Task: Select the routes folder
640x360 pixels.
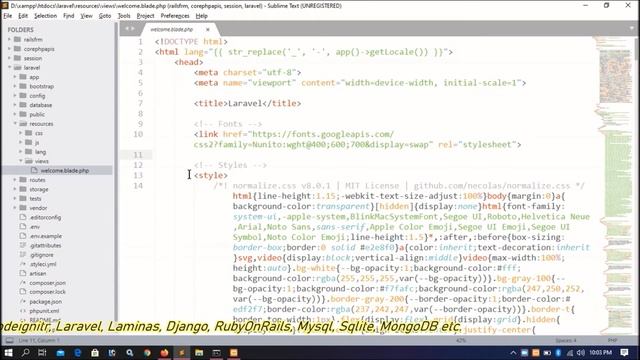Action: click(x=37, y=180)
